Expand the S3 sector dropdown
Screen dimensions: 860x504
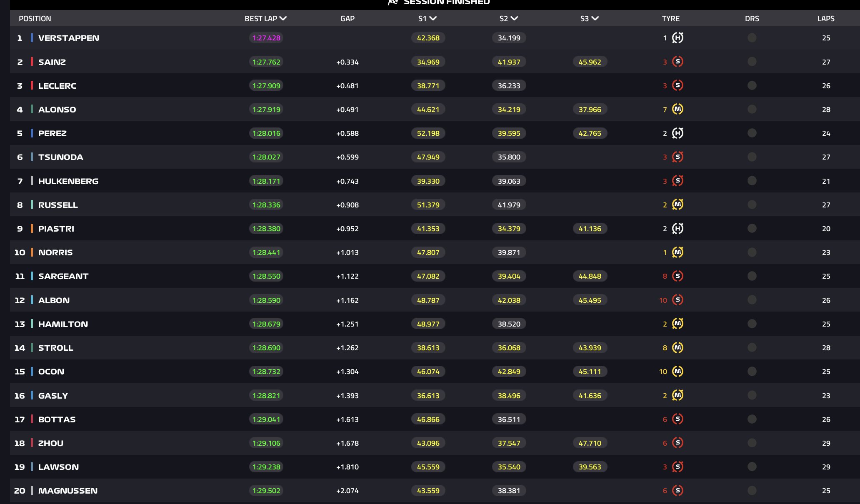pyautogui.click(x=589, y=18)
